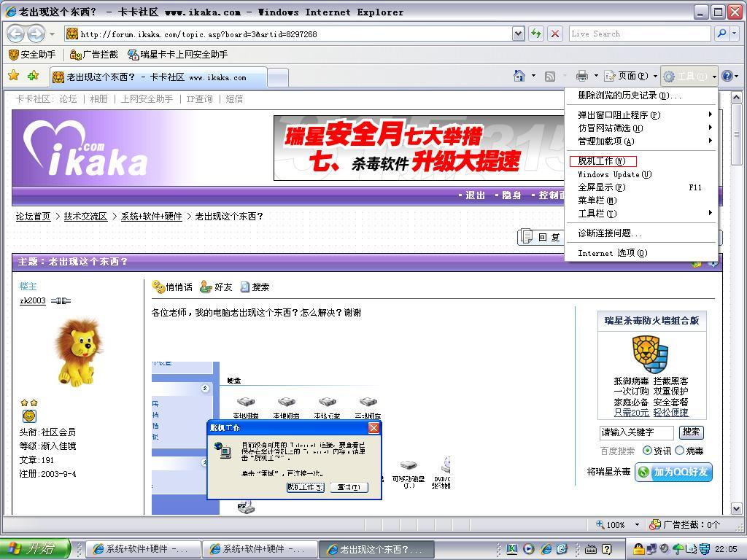Expand the Print dropdown arrow
747x560 pixels.
pos(595,76)
